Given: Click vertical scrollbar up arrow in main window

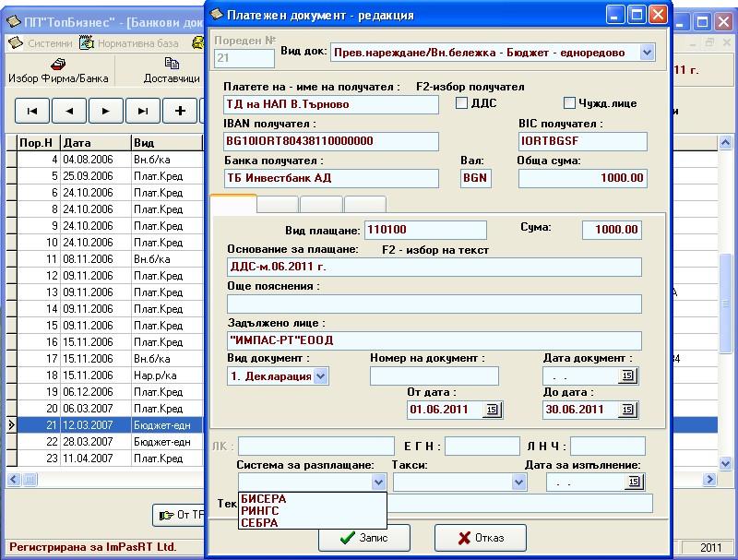Looking at the screenshot, I should [725, 142].
